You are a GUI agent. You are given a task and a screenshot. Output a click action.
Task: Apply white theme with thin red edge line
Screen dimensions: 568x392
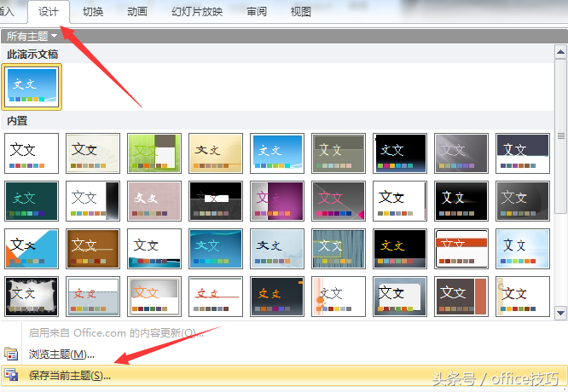400,201
